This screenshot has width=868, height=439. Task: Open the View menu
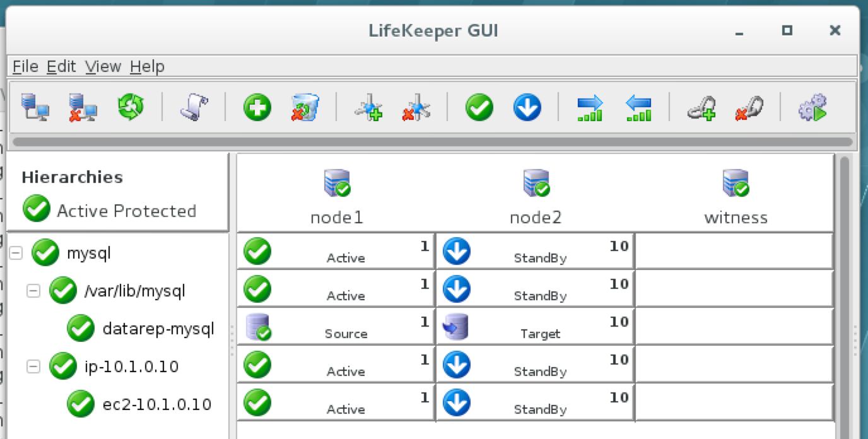[x=103, y=66]
